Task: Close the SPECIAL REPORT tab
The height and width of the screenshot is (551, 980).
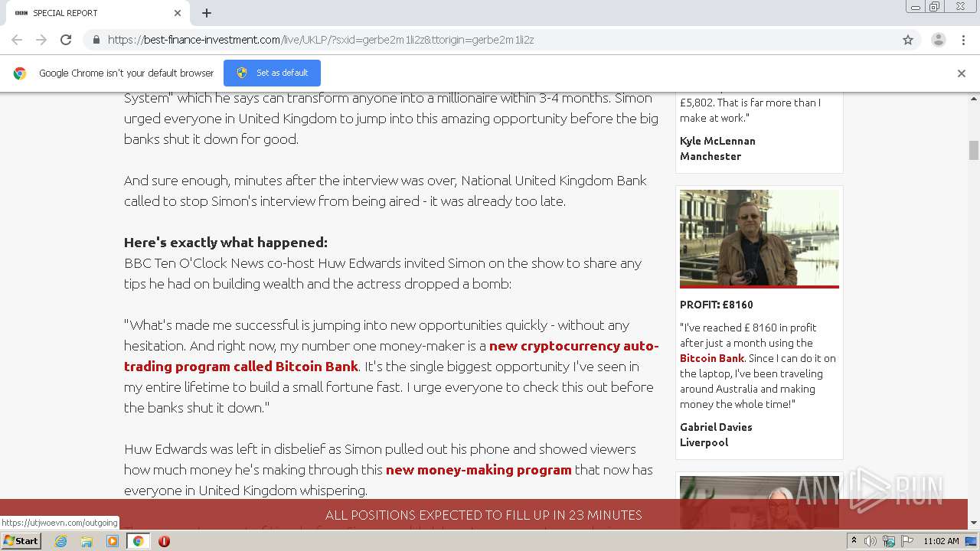Action: tap(178, 13)
